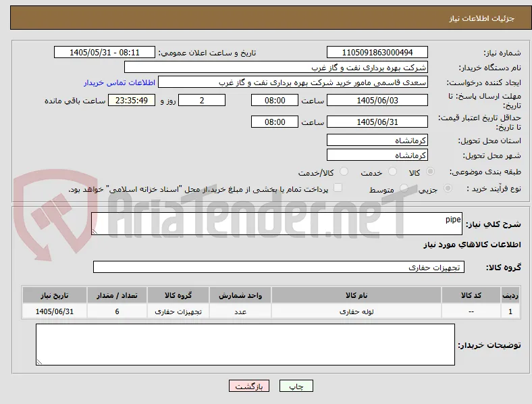The height and width of the screenshot is (404, 532).
Task: Click the resize handle of description textarea
Action: pos(95,232)
